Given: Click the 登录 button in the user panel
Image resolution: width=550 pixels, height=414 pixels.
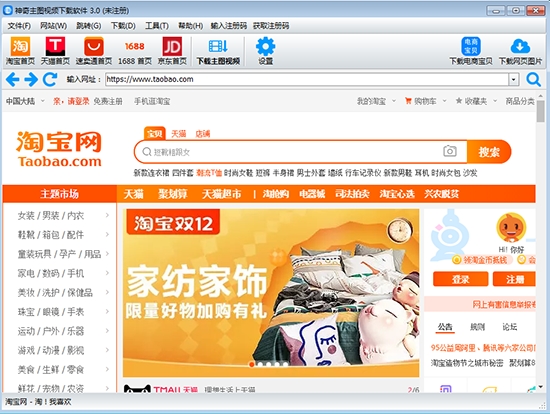Looking at the screenshot, I should [x=460, y=279].
